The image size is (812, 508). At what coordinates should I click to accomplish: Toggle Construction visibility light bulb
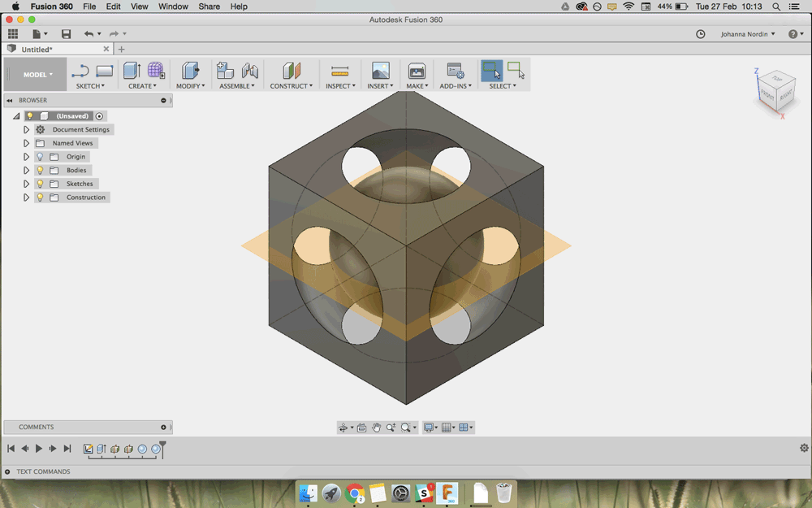pyautogui.click(x=40, y=197)
